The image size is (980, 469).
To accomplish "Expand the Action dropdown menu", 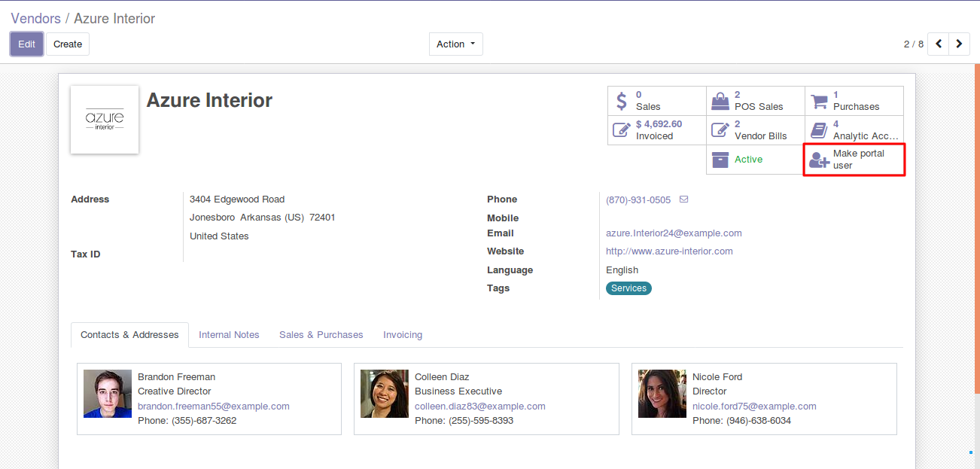I will coord(455,44).
